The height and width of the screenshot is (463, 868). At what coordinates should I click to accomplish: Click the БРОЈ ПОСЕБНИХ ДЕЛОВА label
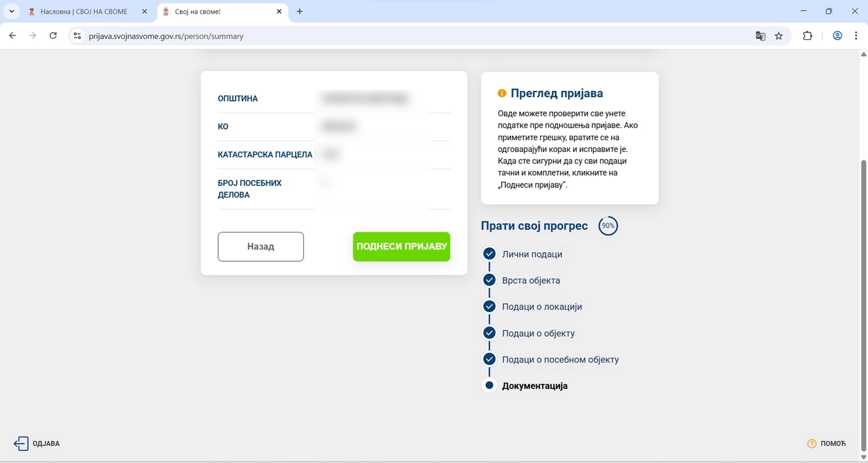[x=249, y=189]
